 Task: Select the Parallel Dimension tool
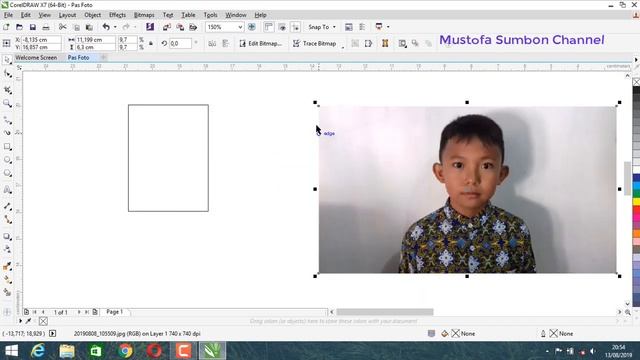[x=7, y=206]
